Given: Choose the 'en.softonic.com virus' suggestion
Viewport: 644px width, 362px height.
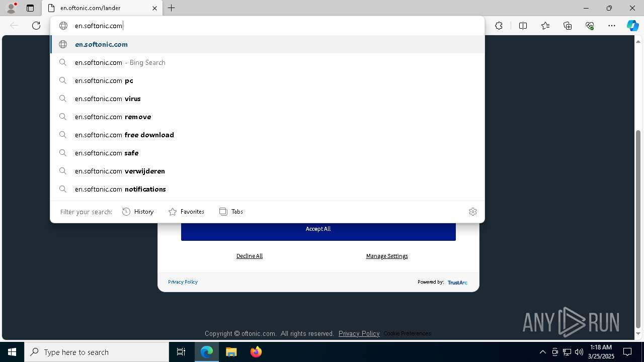Looking at the screenshot, I should tap(267, 99).
